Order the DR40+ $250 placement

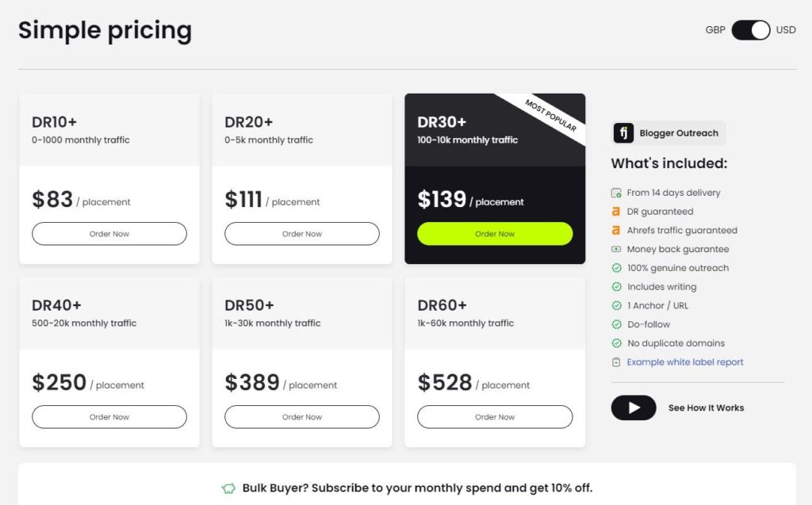pos(109,417)
